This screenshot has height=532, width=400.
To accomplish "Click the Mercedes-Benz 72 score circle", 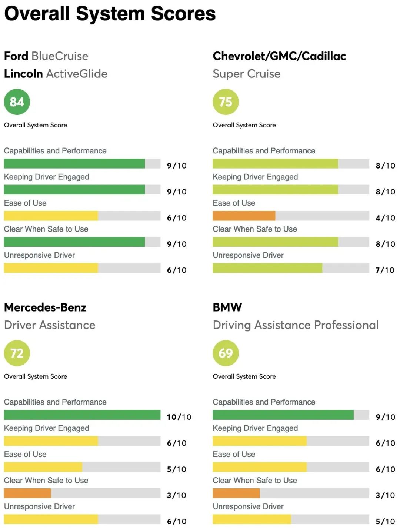I will 17,353.
